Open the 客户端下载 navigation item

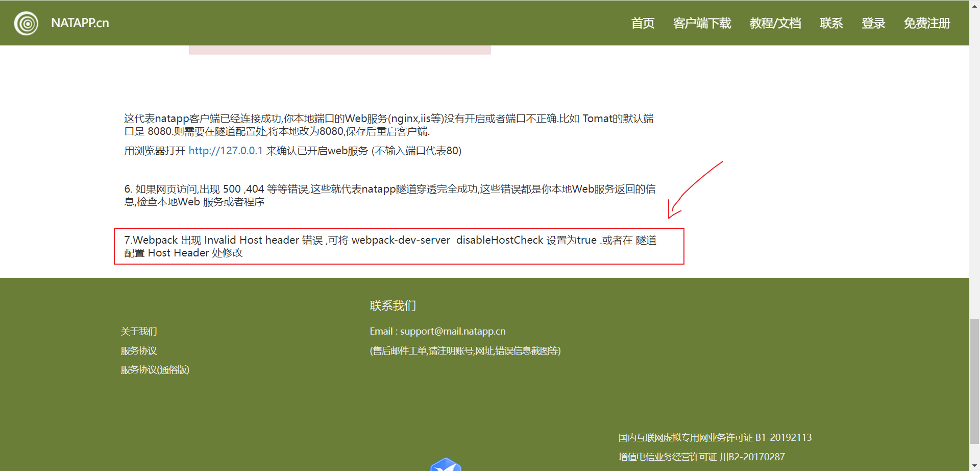pos(702,23)
